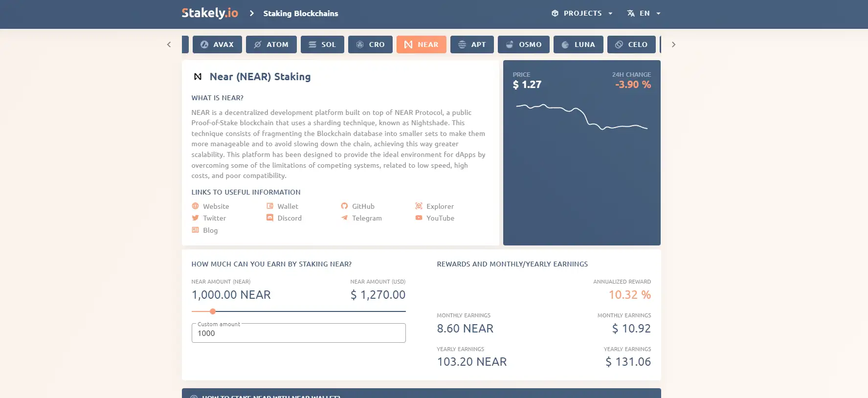Switch to the ATOM tab
Viewport: 868px width, 398px height.
coord(271,44)
